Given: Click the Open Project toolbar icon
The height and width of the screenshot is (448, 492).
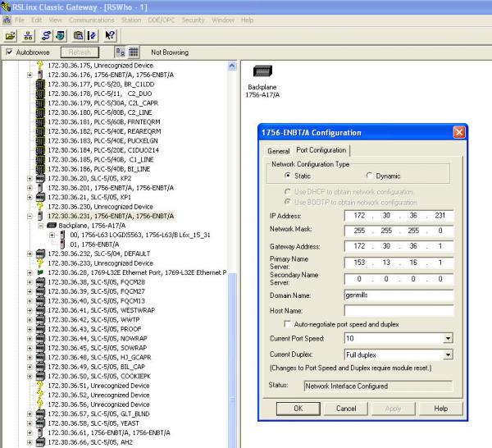Looking at the screenshot, I should 10,36.
